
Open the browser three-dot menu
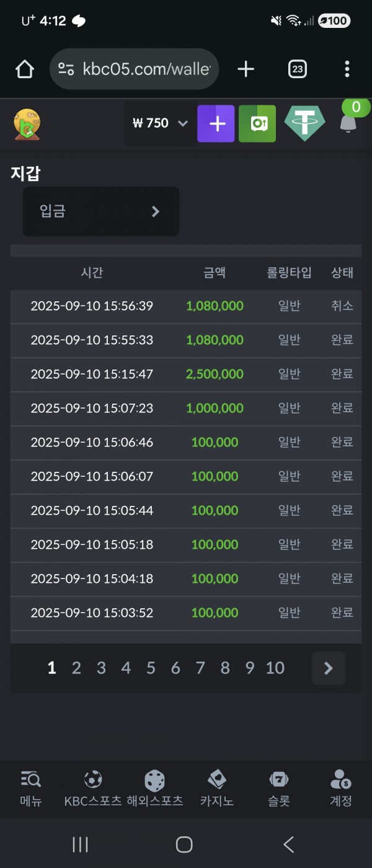pos(347,69)
